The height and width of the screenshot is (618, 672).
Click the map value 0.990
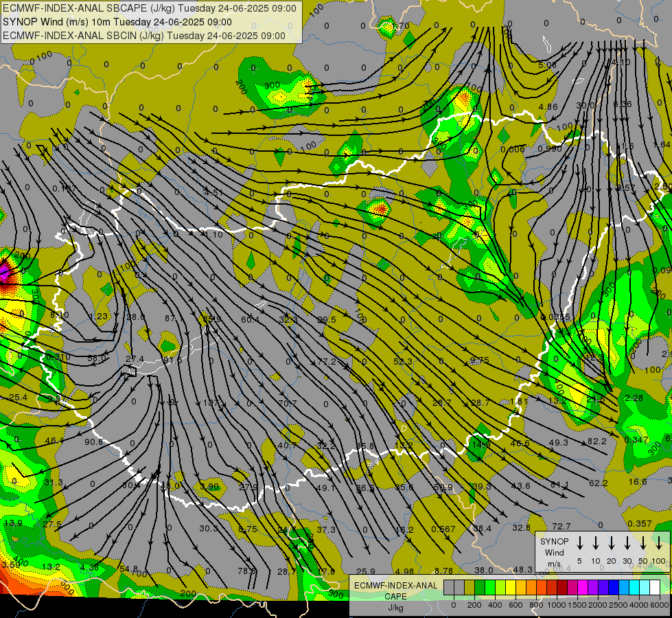point(550,148)
